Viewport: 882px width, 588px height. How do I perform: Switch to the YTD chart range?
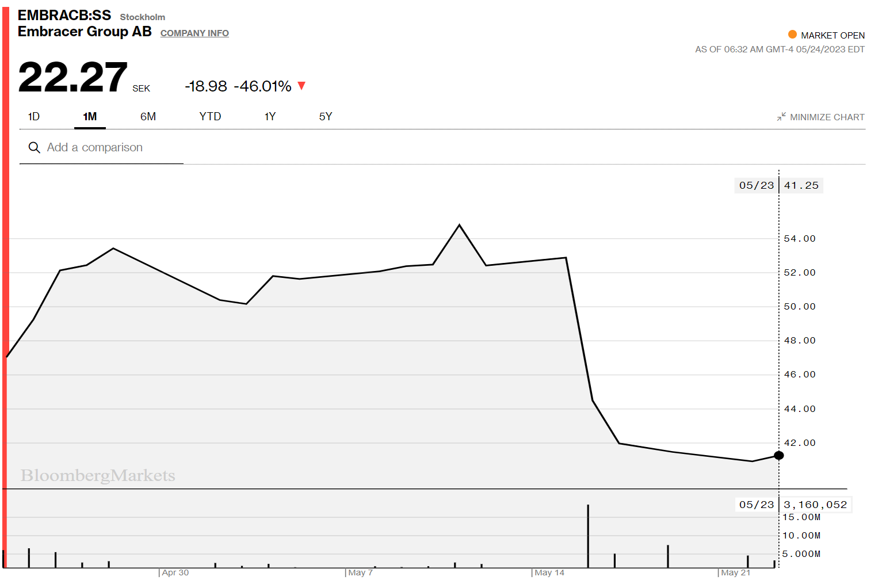210,117
